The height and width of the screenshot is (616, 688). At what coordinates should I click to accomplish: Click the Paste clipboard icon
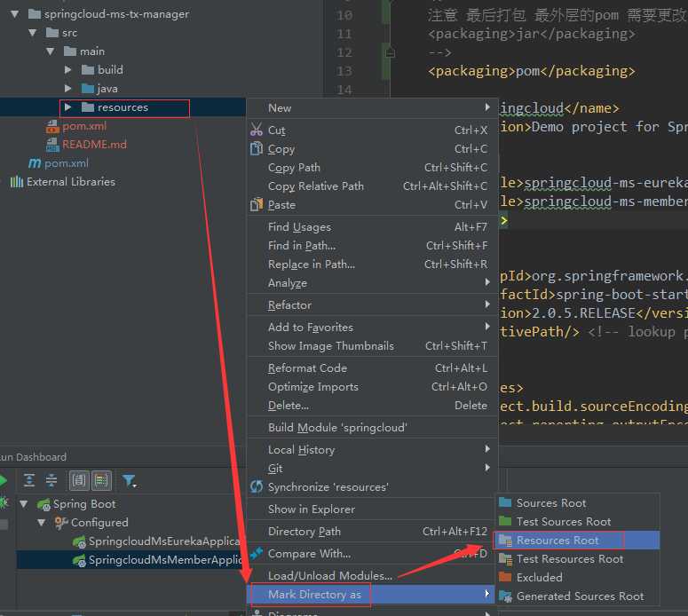[x=257, y=204]
